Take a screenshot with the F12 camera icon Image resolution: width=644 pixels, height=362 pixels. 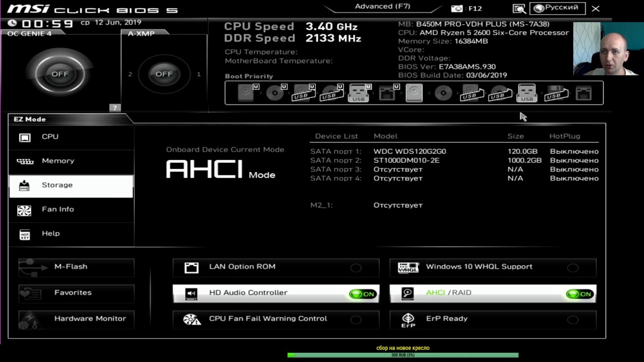click(x=457, y=9)
